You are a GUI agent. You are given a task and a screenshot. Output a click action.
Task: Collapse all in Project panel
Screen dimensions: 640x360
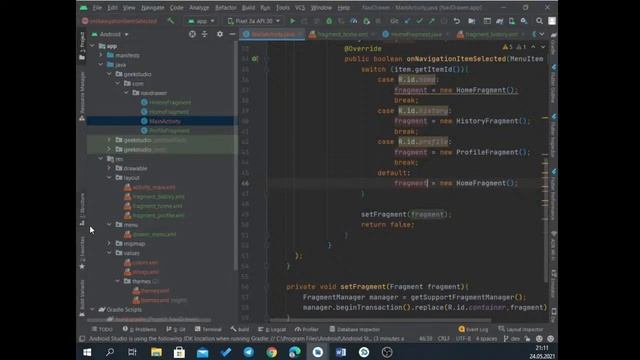pyautogui.click(x=204, y=34)
